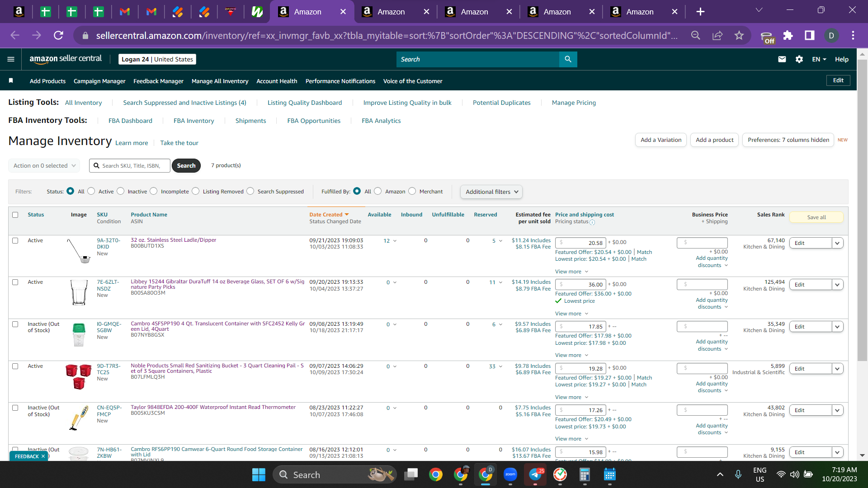
Task: Select the Noble Products bucket row checkbox
Action: click(x=15, y=366)
